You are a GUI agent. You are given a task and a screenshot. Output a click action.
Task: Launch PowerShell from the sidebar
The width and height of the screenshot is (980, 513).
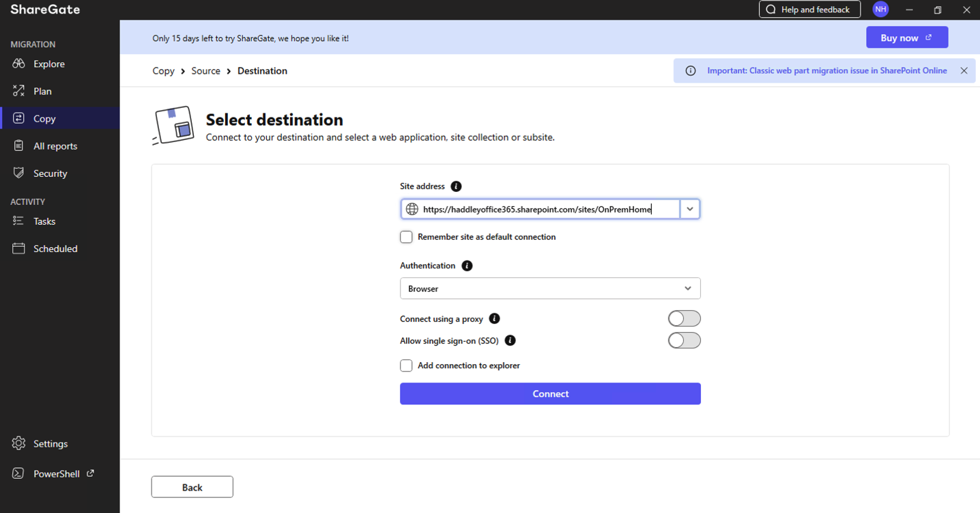(x=59, y=473)
